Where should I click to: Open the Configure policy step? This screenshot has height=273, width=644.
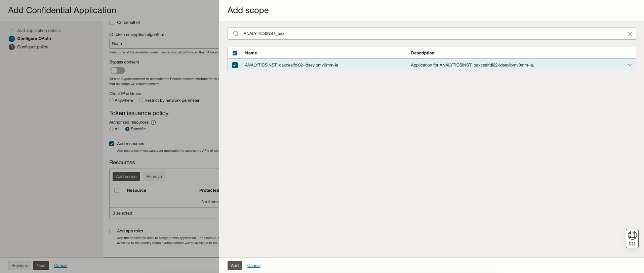coord(33,47)
